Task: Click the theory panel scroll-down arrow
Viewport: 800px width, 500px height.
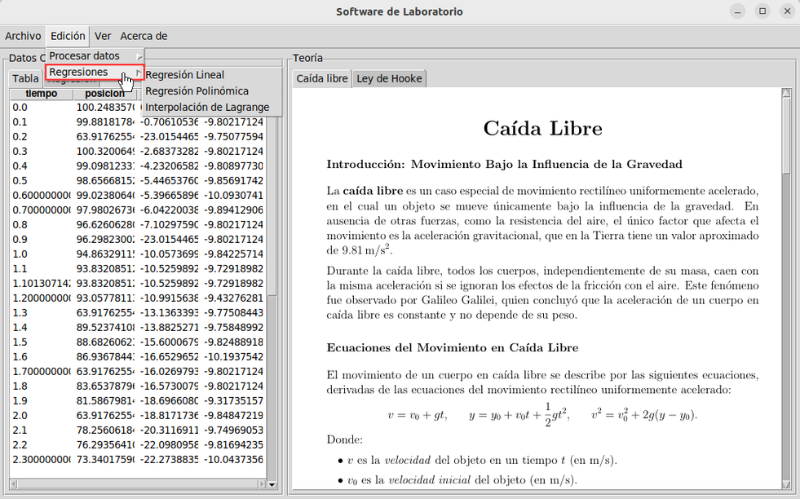Action: pos(786,483)
